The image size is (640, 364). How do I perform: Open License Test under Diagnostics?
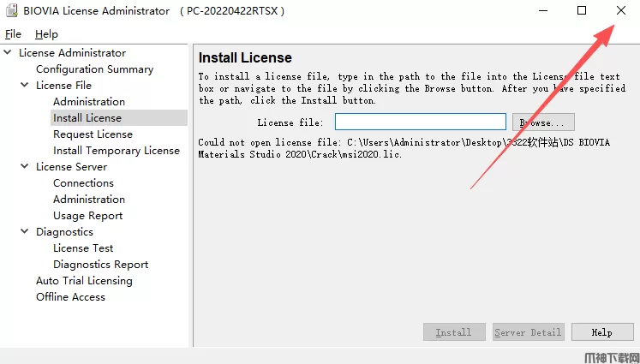(83, 248)
